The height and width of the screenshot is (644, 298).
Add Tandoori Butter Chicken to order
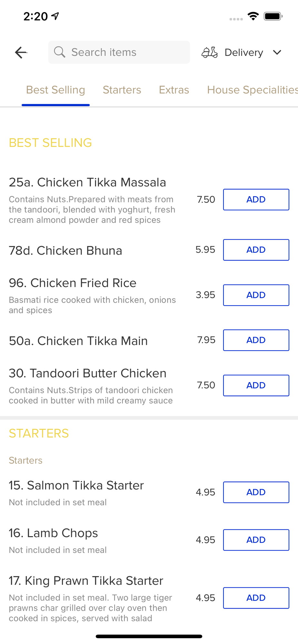(x=256, y=385)
